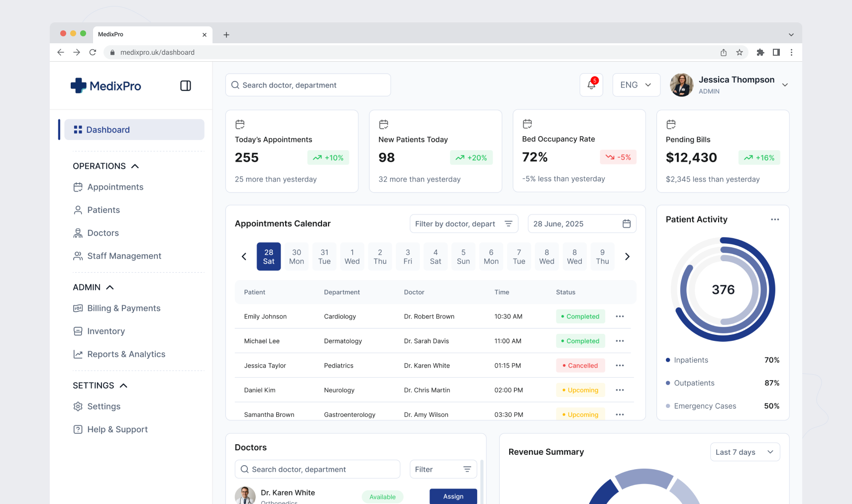Open Doctors from the sidebar
Screen dimensions: 852x504
point(103,232)
